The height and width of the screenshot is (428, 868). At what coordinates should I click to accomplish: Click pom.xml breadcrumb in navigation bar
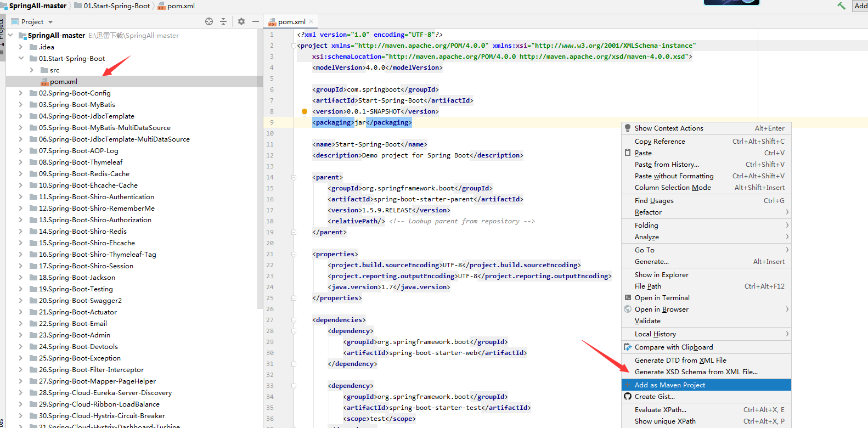(x=176, y=5)
